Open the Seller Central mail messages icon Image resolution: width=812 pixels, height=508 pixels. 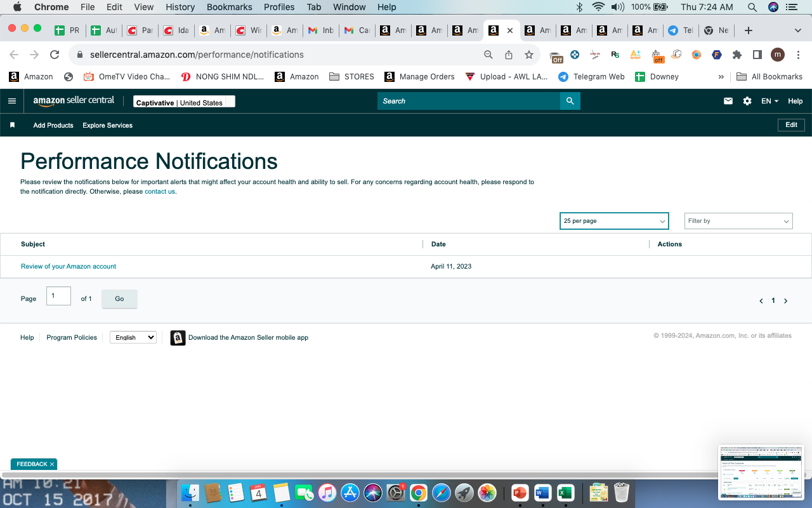[728, 101]
